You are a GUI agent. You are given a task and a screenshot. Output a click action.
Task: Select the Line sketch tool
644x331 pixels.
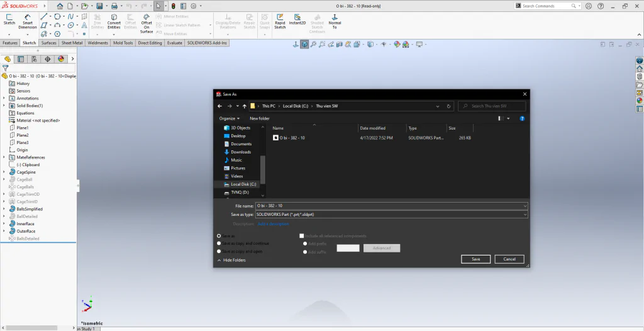click(x=43, y=16)
